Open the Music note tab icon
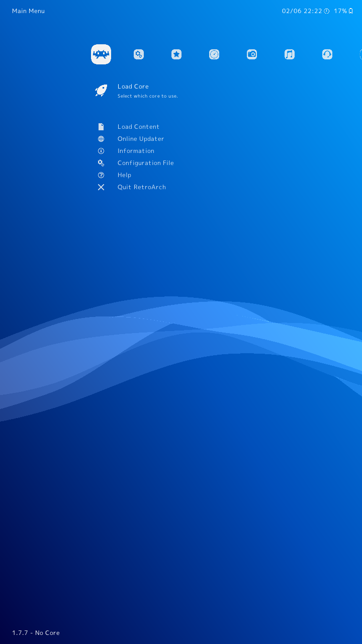This screenshot has width=362, height=644. tap(290, 54)
